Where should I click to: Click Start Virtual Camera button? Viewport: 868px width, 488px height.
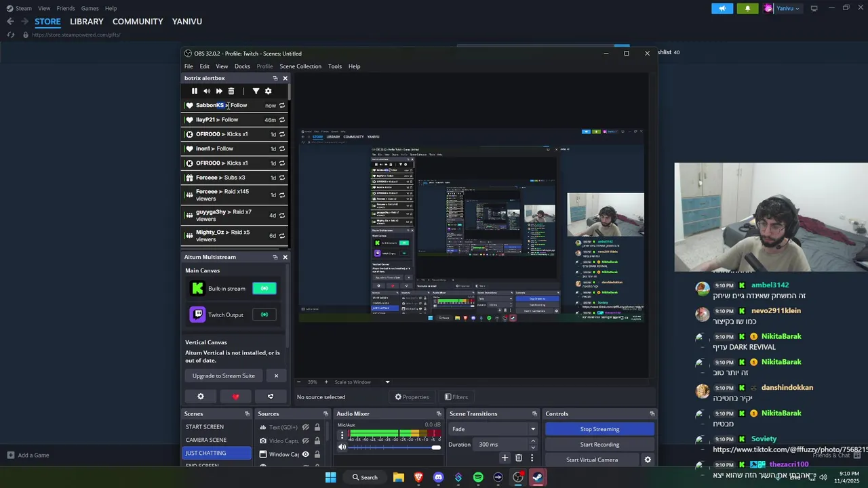tap(592, 460)
